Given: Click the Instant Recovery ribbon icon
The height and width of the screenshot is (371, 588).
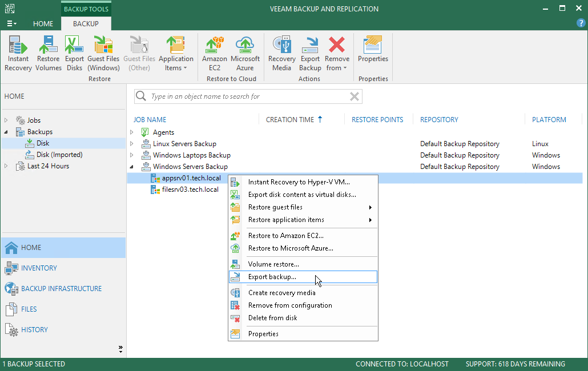Looking at the screenshot, I should pyautogui.click(x=18, y=53).
